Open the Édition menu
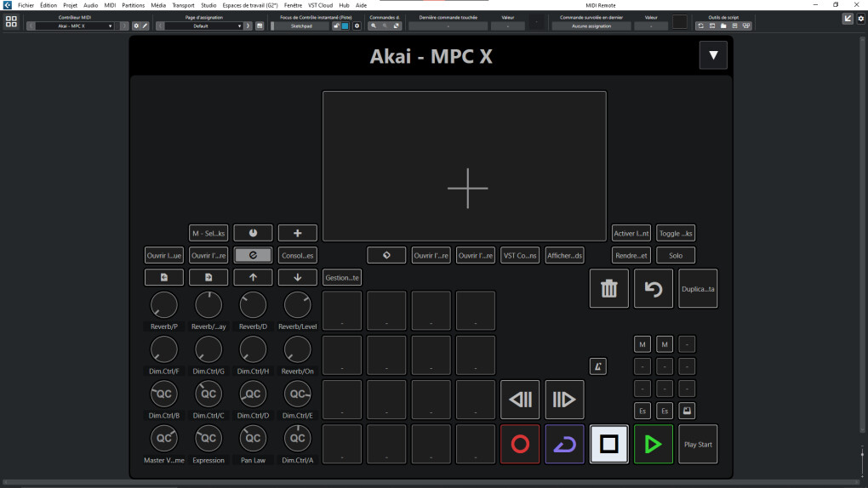Viewport: 868px width, 488px height. point(49,5)
